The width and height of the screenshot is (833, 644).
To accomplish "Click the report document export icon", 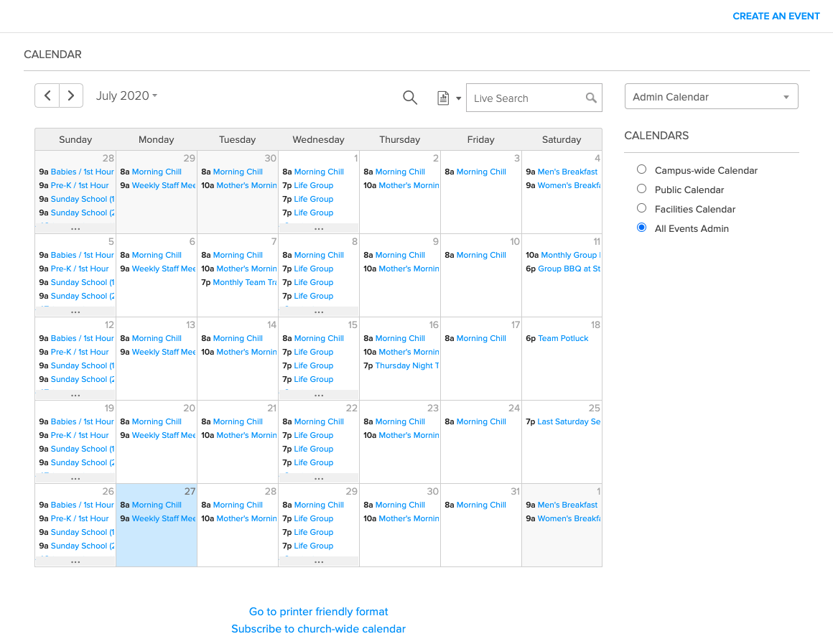I will (444, 98).
